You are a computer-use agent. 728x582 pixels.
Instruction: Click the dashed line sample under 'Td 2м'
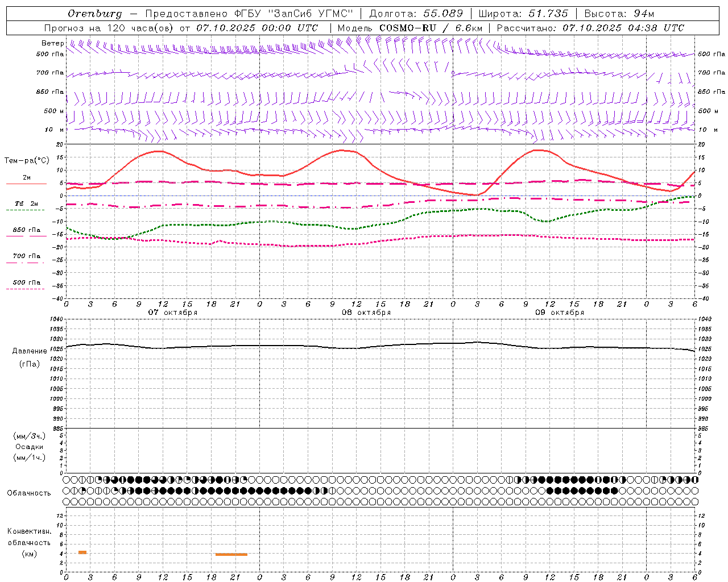25,210
